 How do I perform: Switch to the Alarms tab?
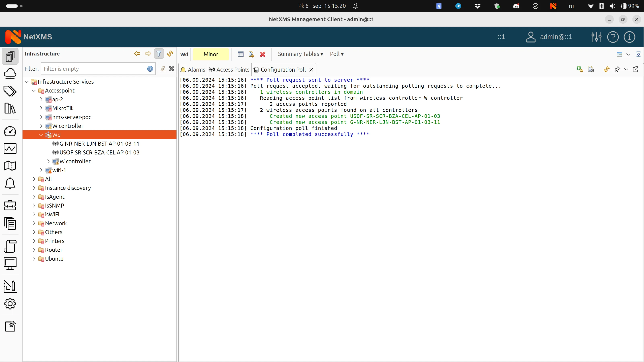tap(193, 70)
